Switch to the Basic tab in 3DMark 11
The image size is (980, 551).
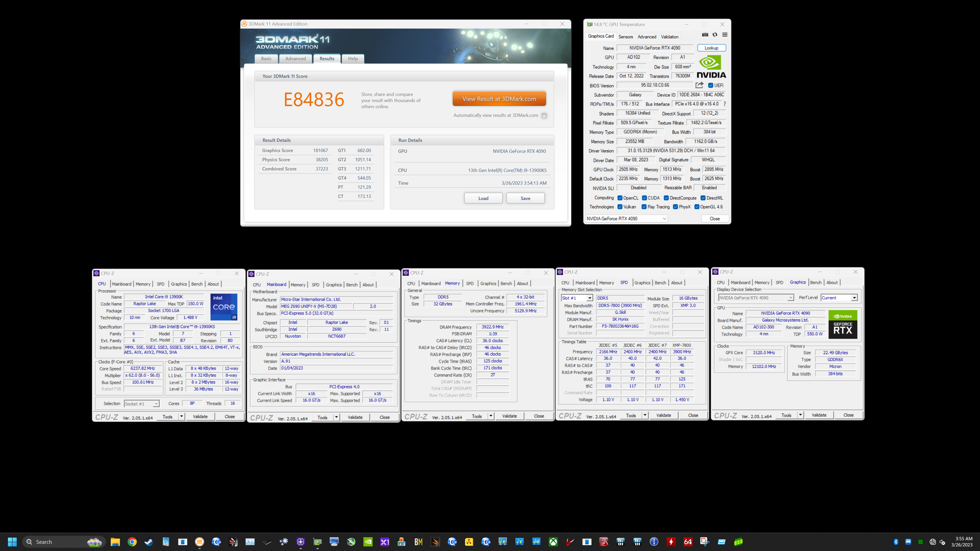[266, 59]
